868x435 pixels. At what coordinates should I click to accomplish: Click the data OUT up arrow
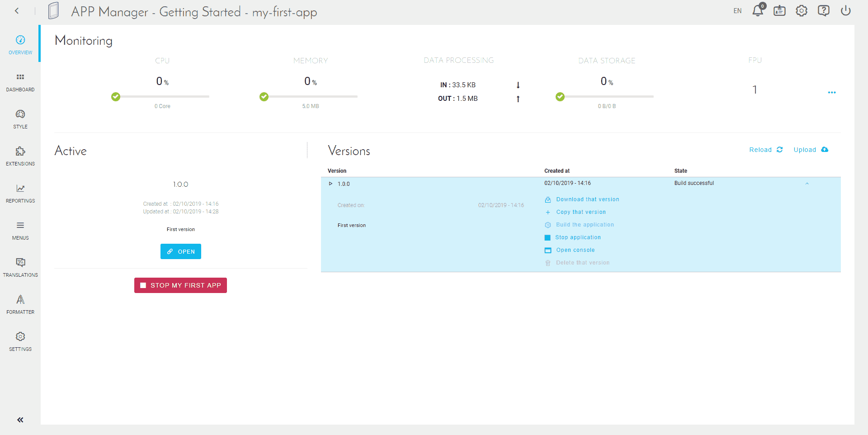518,99
